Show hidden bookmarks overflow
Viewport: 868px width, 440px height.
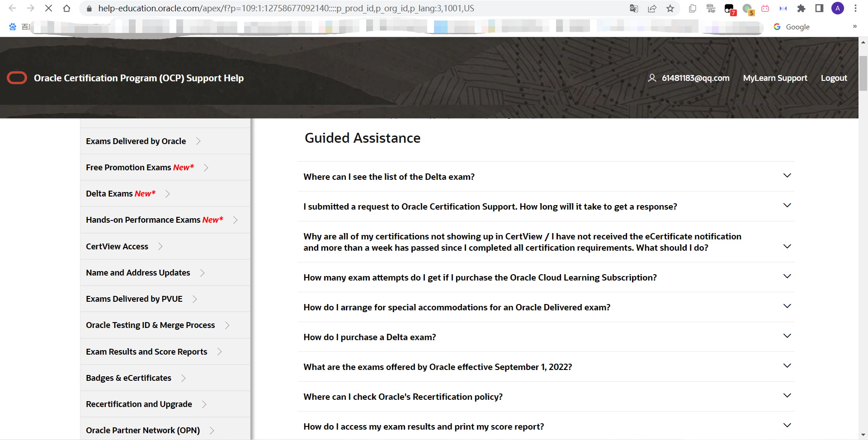click(x=855, y=27)
